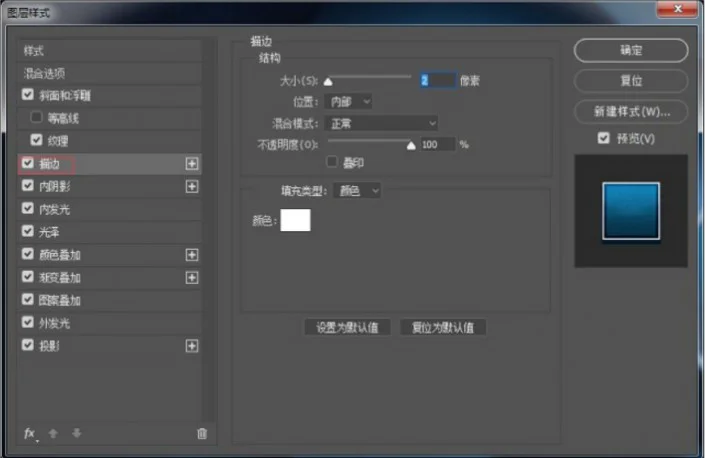This screenshot has width=705, height=458.
Task: Select the 内发光 settings row
Action: [109, 209]
